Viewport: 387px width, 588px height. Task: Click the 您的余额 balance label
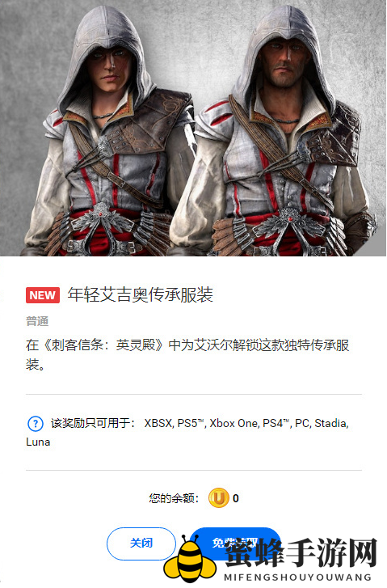(x=174, y=498)
